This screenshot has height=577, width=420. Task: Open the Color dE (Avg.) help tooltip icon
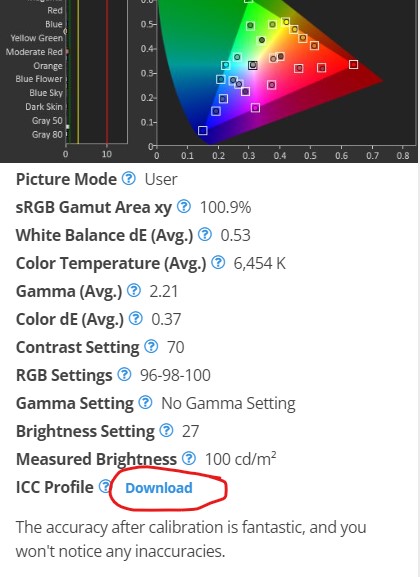(x=136, y=318)
